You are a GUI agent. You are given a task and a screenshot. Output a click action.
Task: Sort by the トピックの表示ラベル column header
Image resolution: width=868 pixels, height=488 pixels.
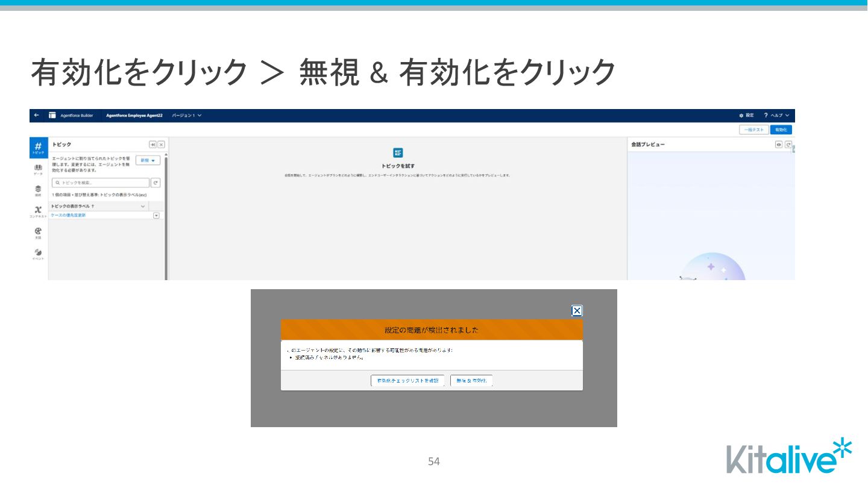tap(72, 206)
